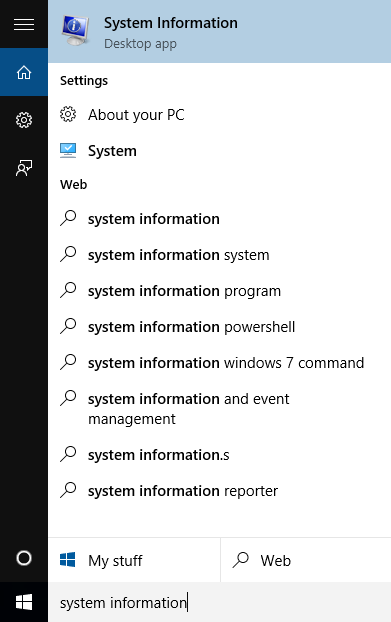Screen dimensions: 391x622
Task: Click the gear icon beside About your PC
Action: (68, 114)
